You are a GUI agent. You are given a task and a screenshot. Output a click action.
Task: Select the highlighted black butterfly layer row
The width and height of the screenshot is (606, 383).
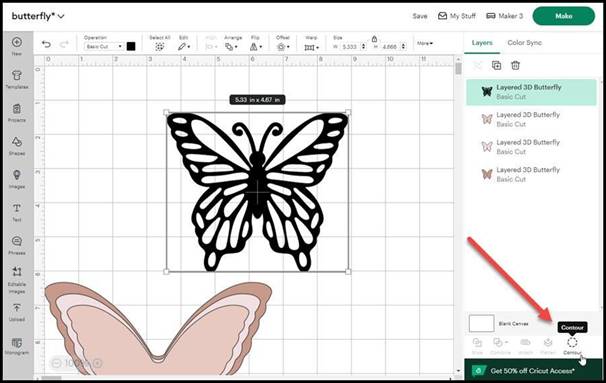531,92
